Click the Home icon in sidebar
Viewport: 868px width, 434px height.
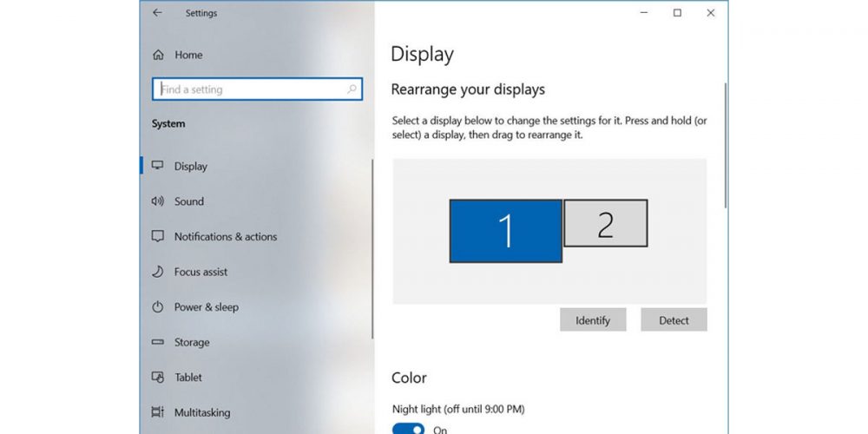158,55
